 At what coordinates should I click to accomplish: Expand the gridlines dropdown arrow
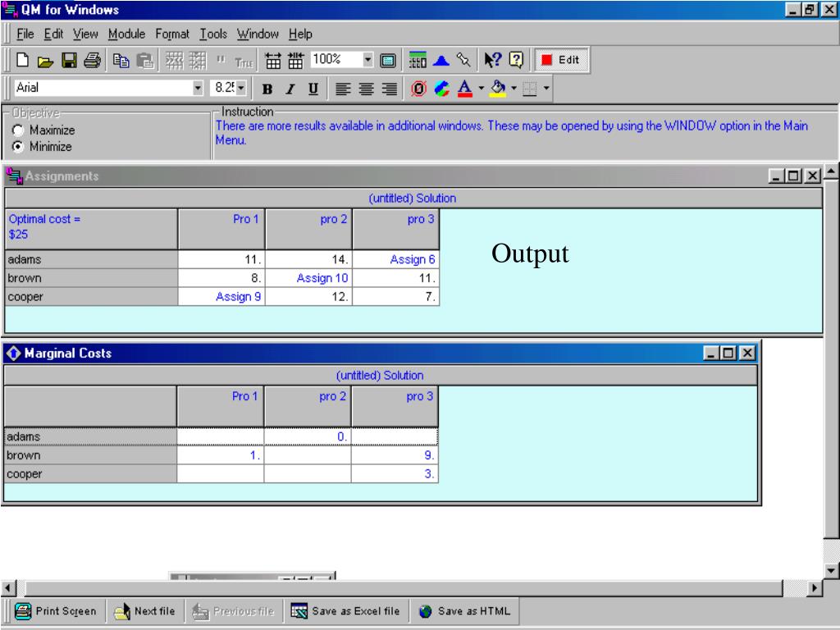tap(546, 89)
